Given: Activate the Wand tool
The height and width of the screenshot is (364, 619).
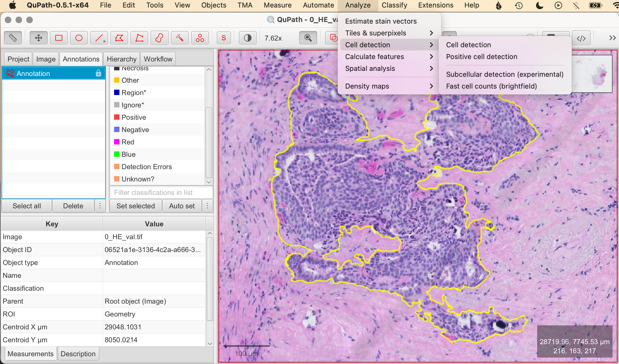Looking at the screenshot, I should coord(179,38).
